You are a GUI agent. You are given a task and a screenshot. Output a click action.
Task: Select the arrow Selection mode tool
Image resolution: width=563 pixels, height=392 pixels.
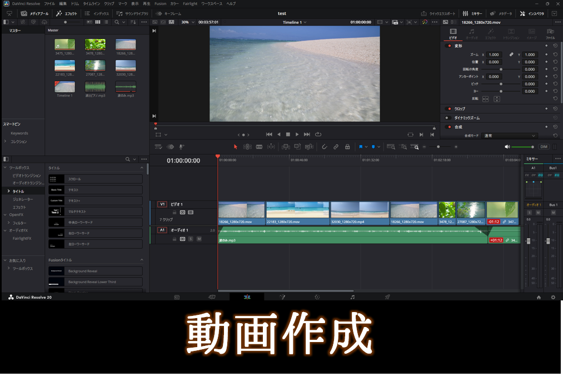235,147
